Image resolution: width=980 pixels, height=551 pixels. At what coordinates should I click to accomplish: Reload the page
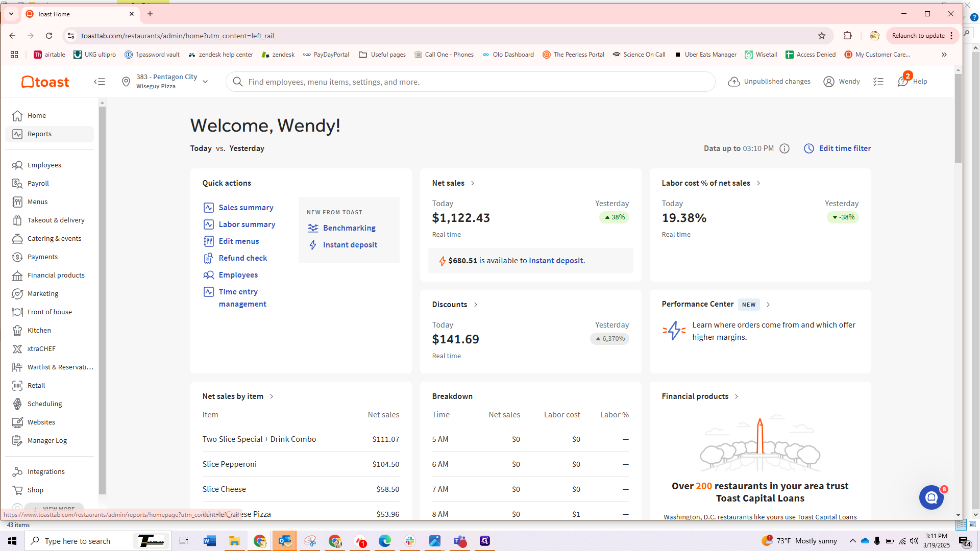49,36
